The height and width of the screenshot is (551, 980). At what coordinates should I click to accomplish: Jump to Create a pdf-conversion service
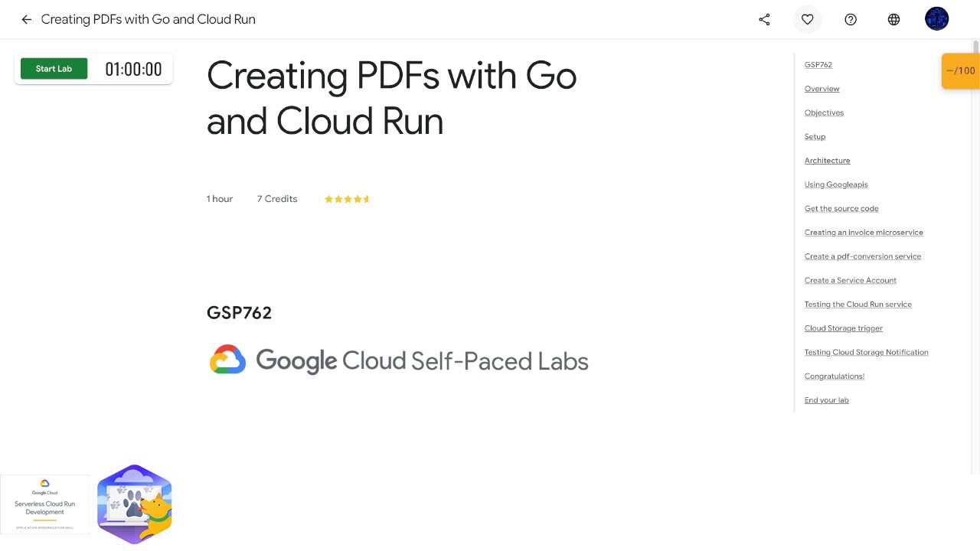[x=863, y=256]
